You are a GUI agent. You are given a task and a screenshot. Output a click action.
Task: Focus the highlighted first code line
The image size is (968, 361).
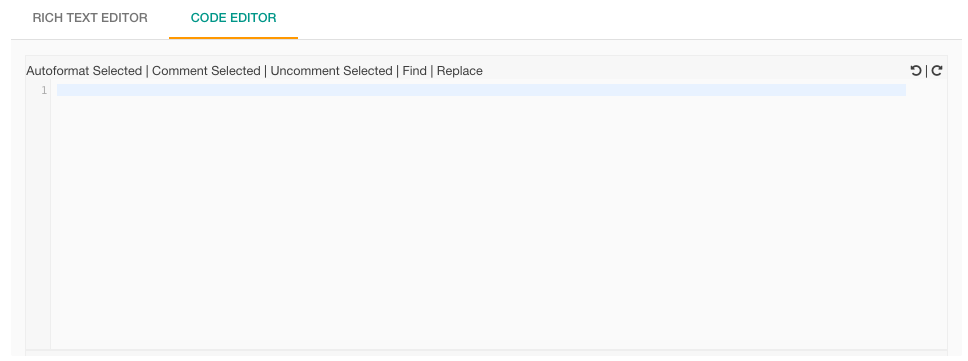481,90
